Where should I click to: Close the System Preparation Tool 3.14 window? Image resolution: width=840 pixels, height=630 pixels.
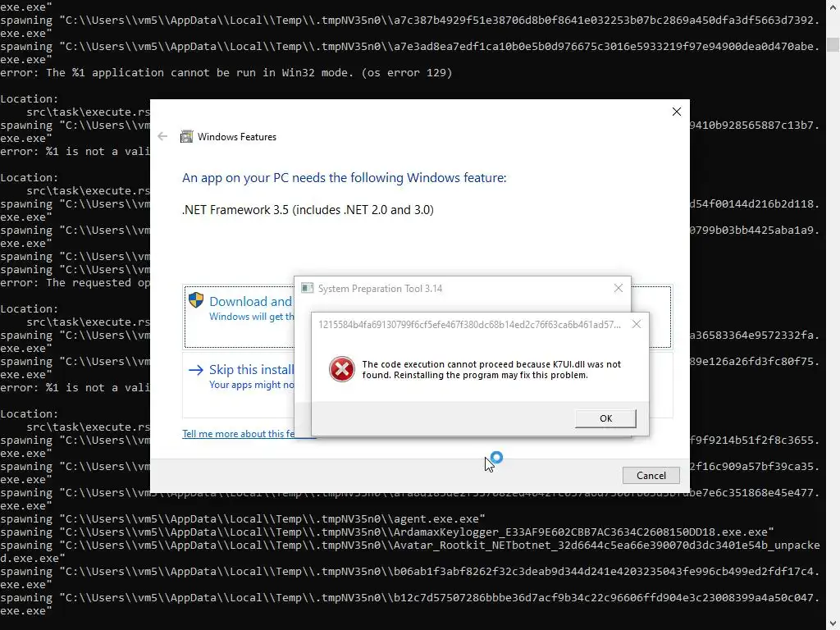[x=619, y=288]
